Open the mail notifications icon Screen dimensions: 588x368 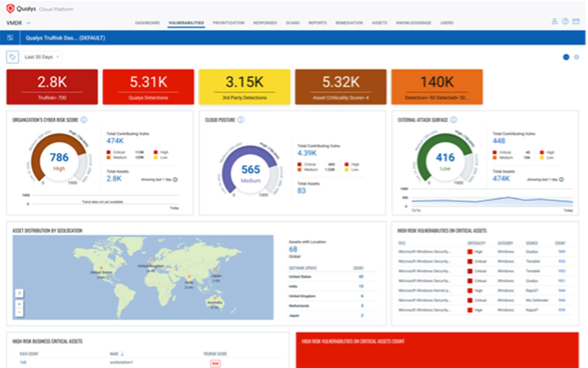(x=576, y=21)
